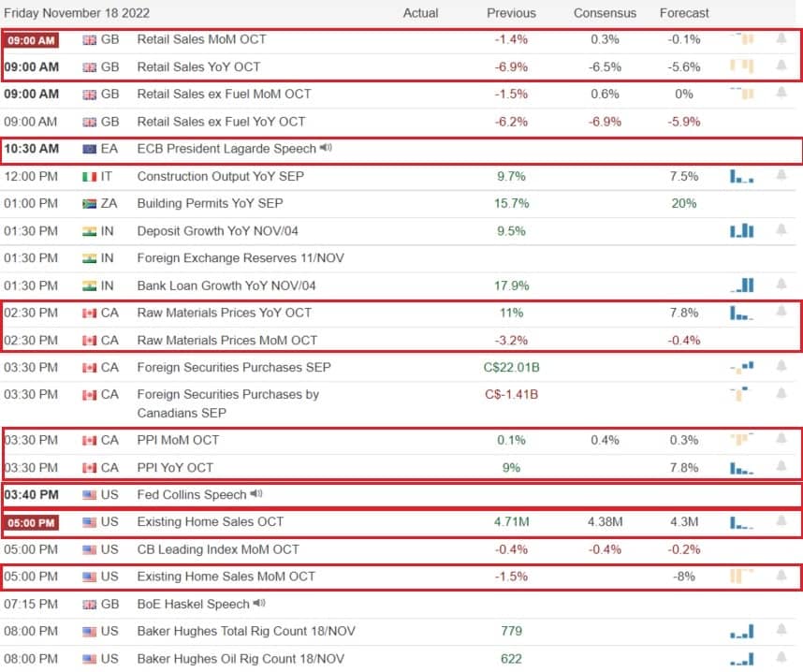The width and height of the screenshot is (803, 672).
Task: Open Building Permits YoY SEP event
Action: (x=210, y=203)
